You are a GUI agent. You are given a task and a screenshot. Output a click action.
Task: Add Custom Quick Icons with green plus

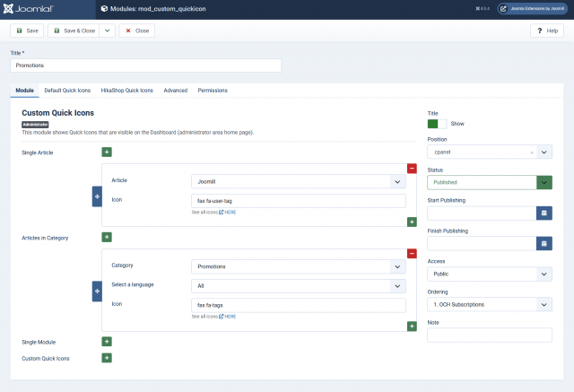click(x=107, y=358)
